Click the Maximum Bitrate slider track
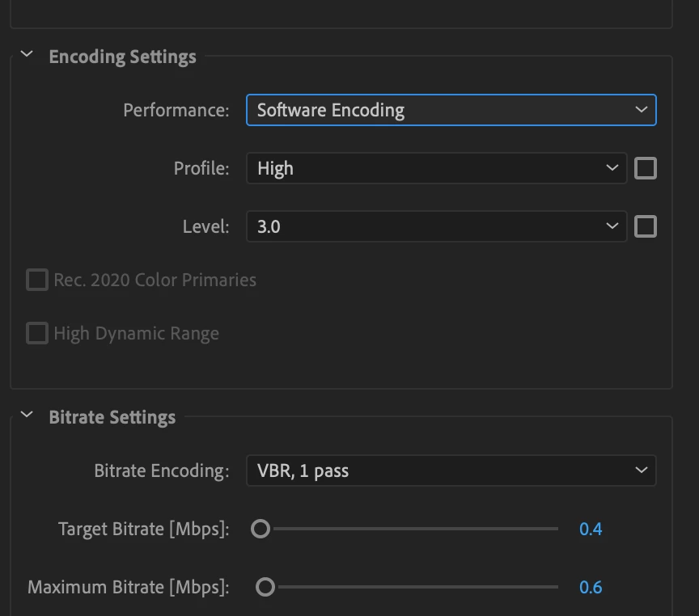This screenshot has width=699, height=616. pos(413,587)
